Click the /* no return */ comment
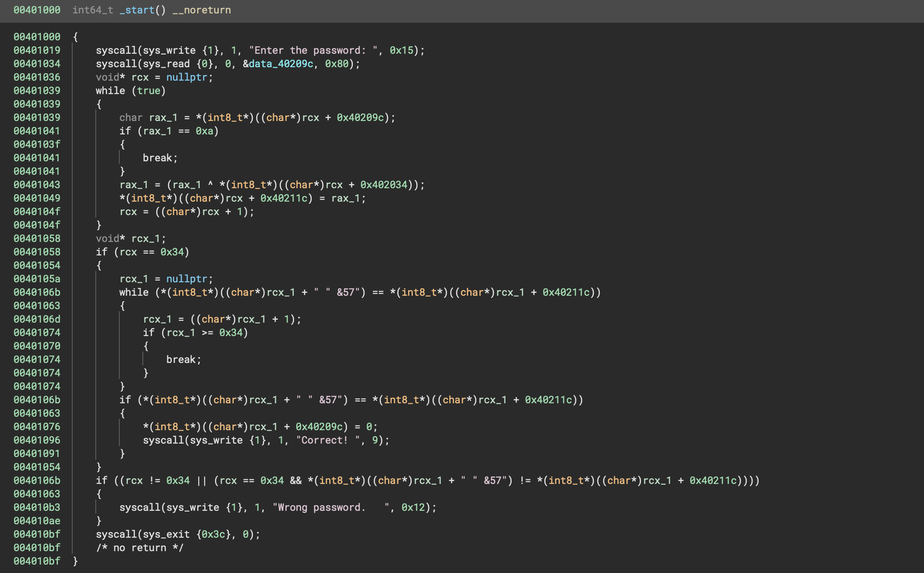924x573 pixels. (139, 548)
